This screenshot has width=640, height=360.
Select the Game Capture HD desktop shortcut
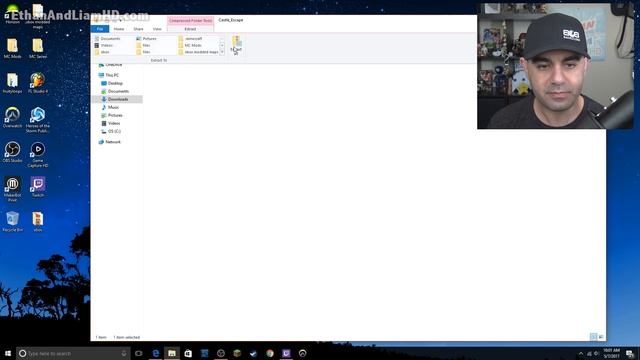[x=38, y=155]
